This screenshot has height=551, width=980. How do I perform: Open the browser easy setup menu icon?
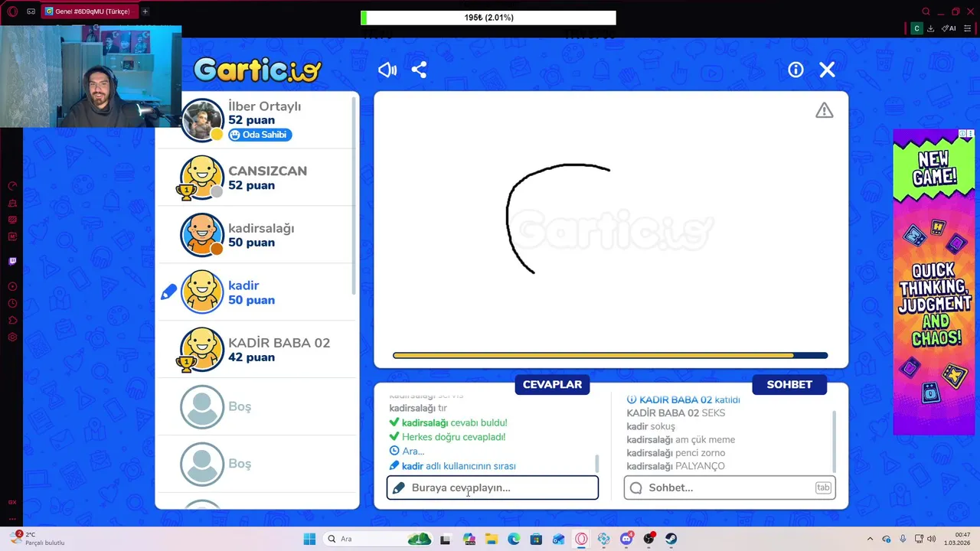[x=968, y=28]
